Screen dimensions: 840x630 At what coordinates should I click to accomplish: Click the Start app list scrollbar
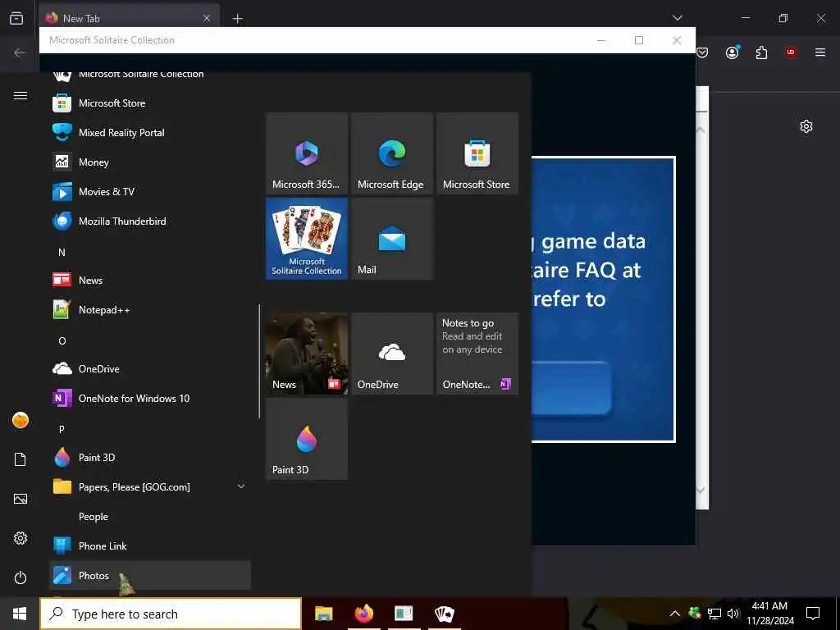tap(259, 362)
